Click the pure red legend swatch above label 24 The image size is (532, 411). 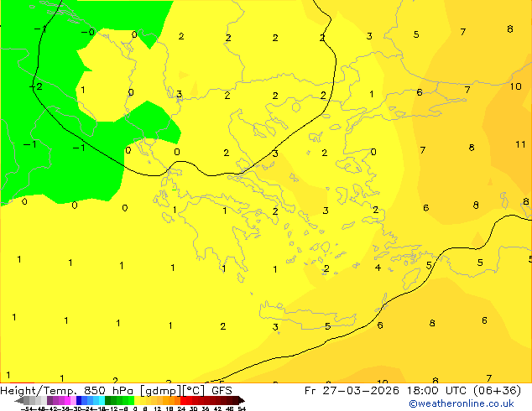pyautogui.click(x=183, y=400)
